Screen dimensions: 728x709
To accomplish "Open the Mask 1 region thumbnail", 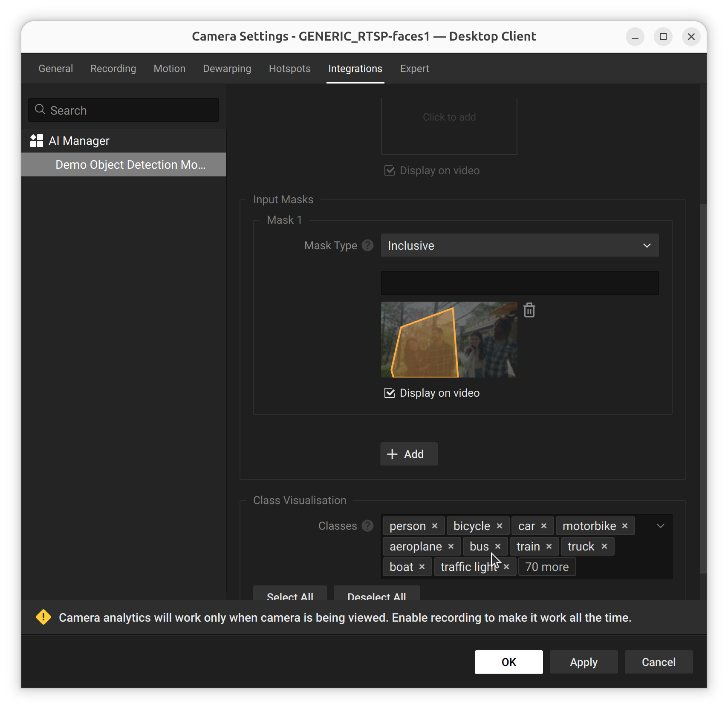I will (449, 340).
